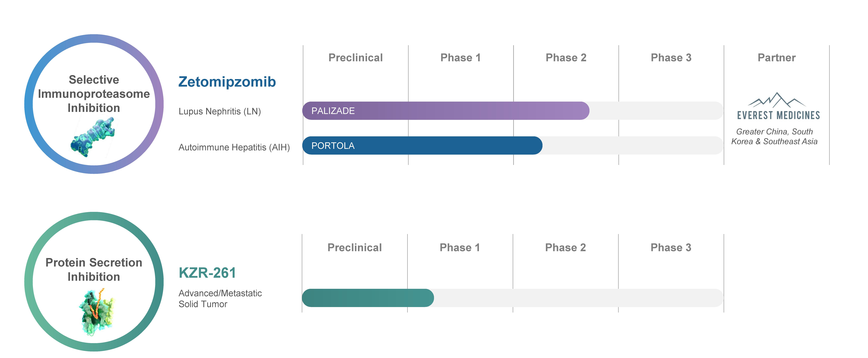Click the purple PALIZADE progress bar
The height and width of the screenshot is (358, 868).
(x=446, y=111)
